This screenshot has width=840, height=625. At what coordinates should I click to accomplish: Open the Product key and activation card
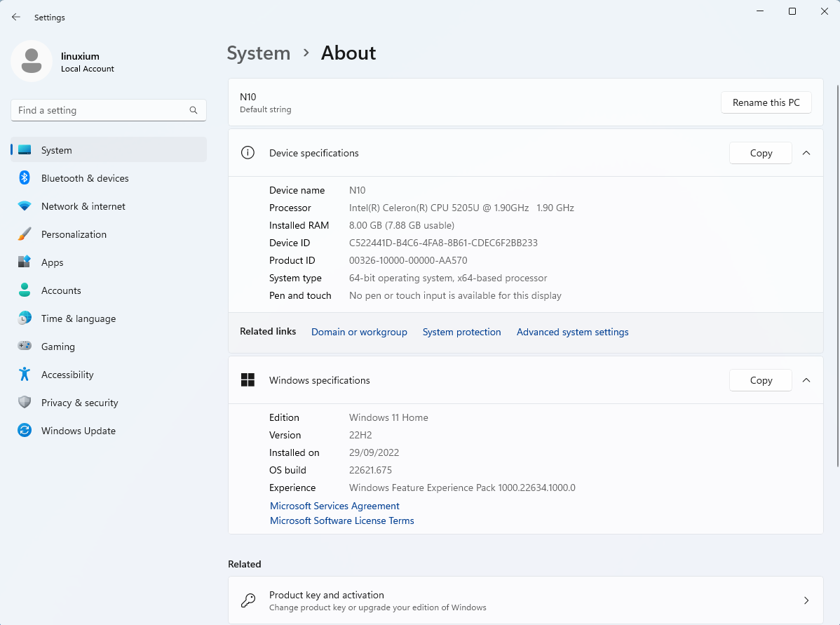point(526,600)
